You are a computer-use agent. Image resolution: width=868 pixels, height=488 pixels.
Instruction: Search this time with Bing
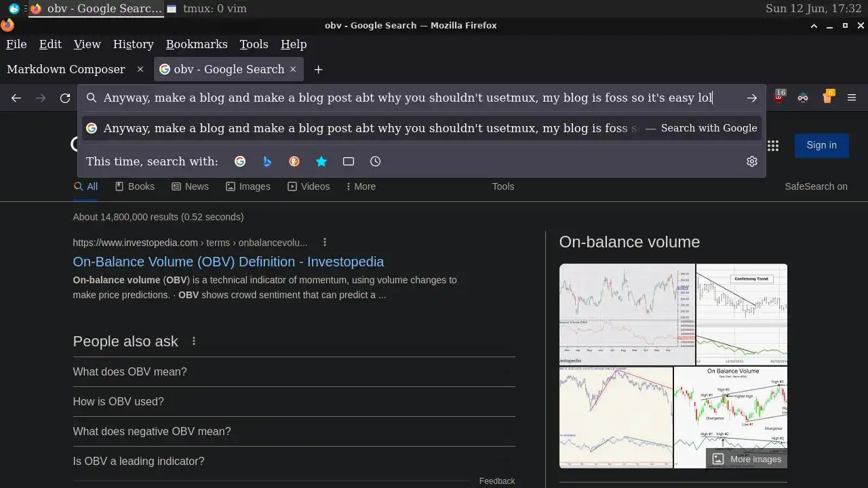coord(267,161)
